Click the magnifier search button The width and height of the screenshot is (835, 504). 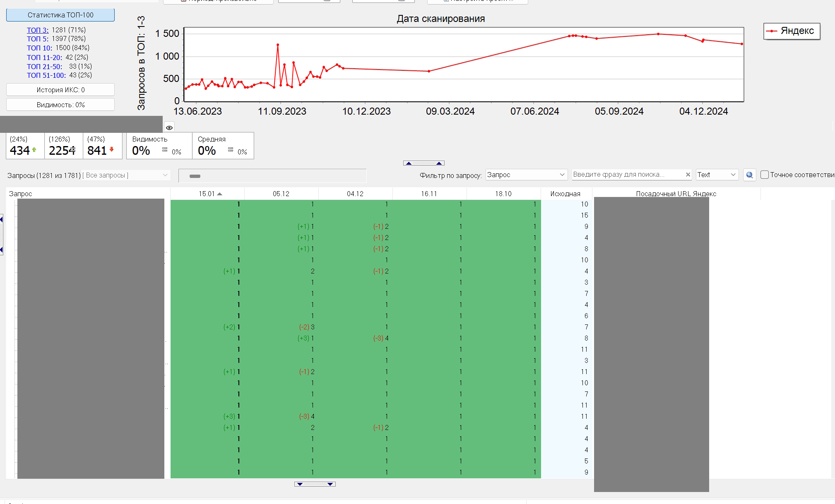coord(749,175)
